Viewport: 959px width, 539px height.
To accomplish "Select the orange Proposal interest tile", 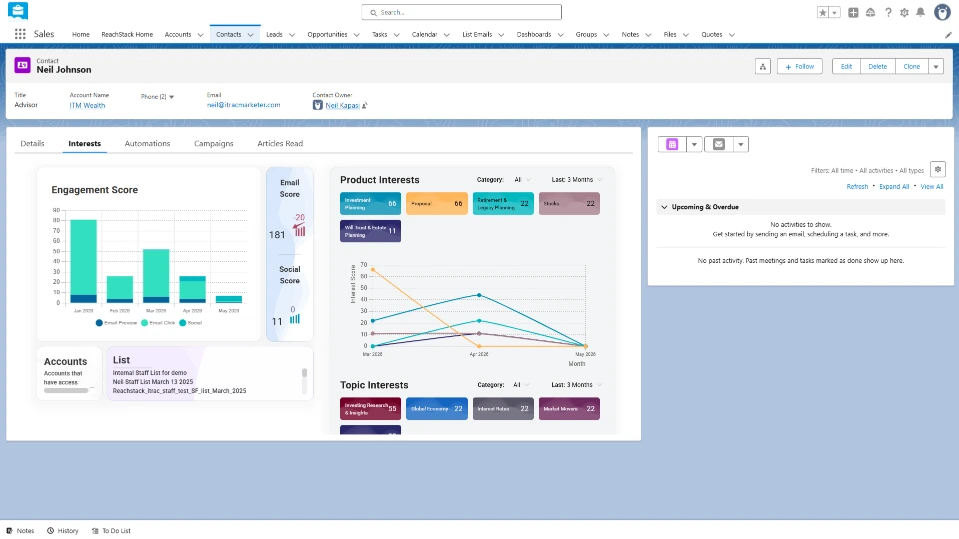I will pos(437,204).
